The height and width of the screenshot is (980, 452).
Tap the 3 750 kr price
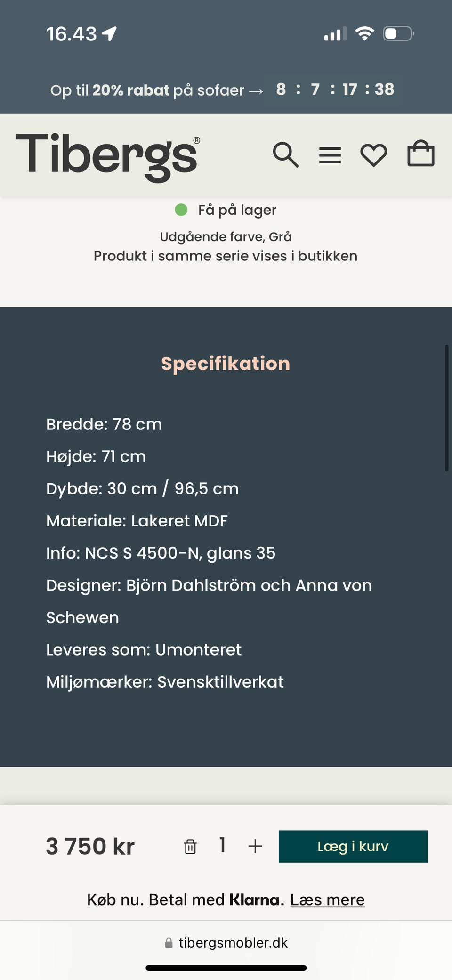point(90,846)
